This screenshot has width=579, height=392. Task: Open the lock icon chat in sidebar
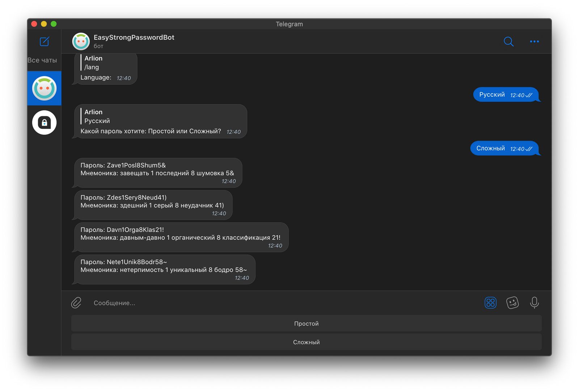pyautogui.click(x=44, y=123)
